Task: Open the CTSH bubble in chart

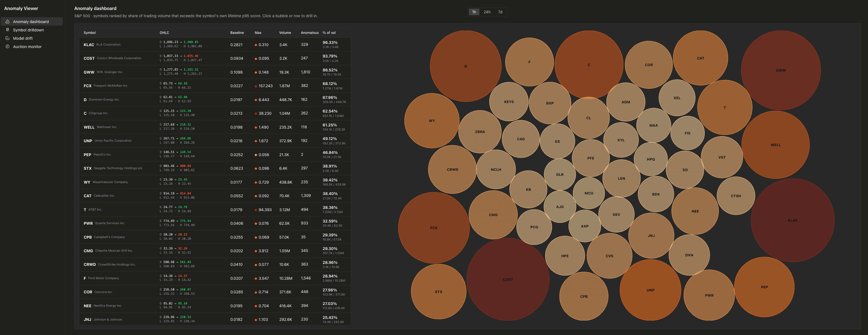Action: point(736,196)
